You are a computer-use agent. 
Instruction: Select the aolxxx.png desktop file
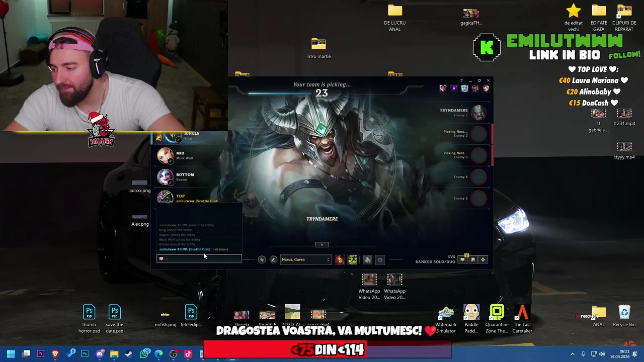(x=139, y=187)
